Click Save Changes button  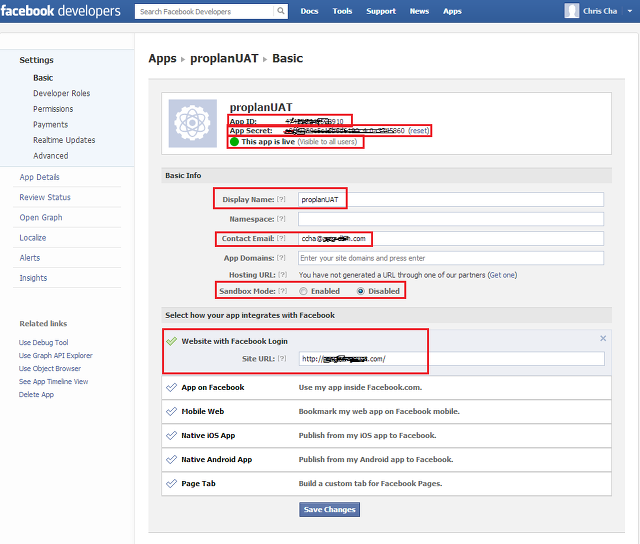tap(329, 509)
